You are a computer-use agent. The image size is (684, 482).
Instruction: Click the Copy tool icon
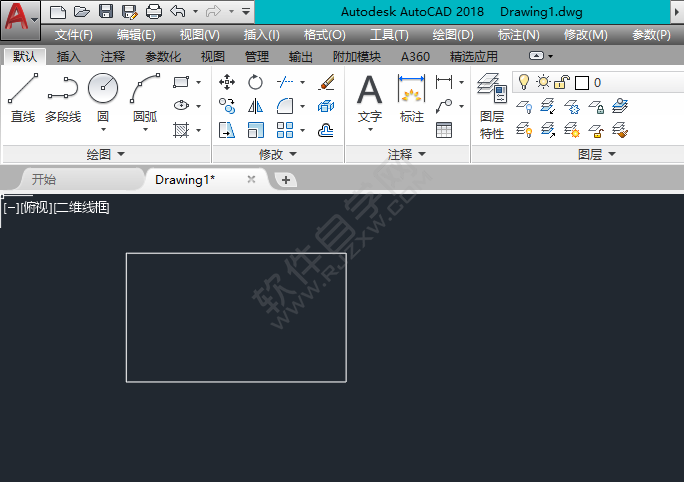(227, 106)
